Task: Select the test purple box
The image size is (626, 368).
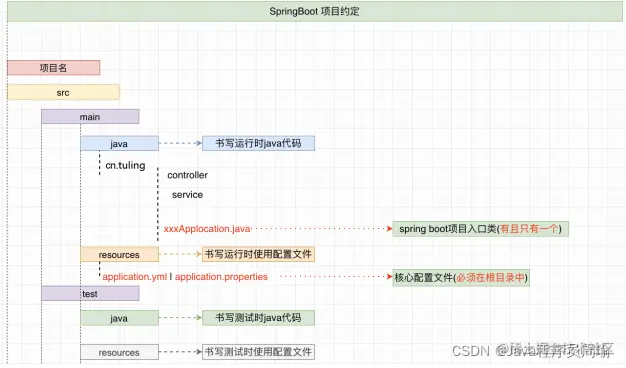Action: [x=90, y=294]
